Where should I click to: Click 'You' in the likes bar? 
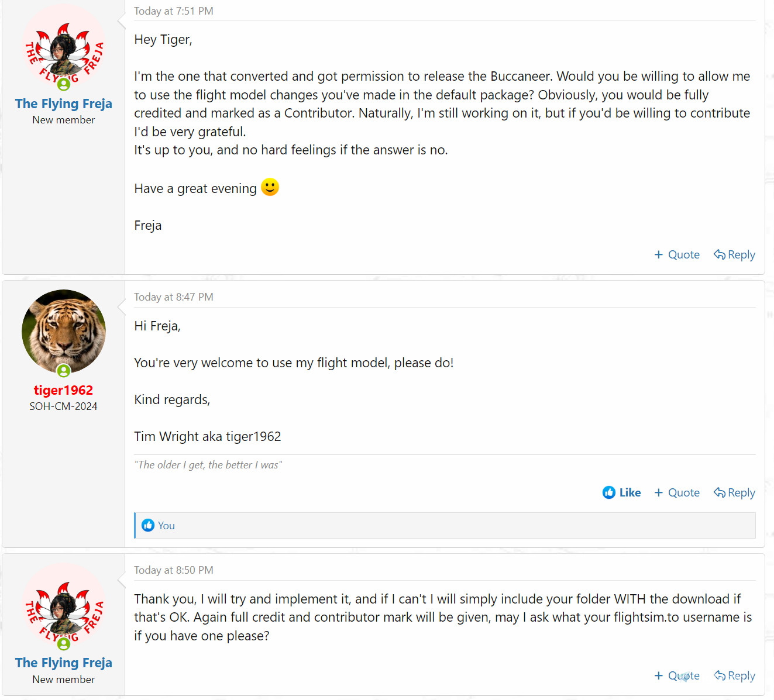[x=166, y=526]
